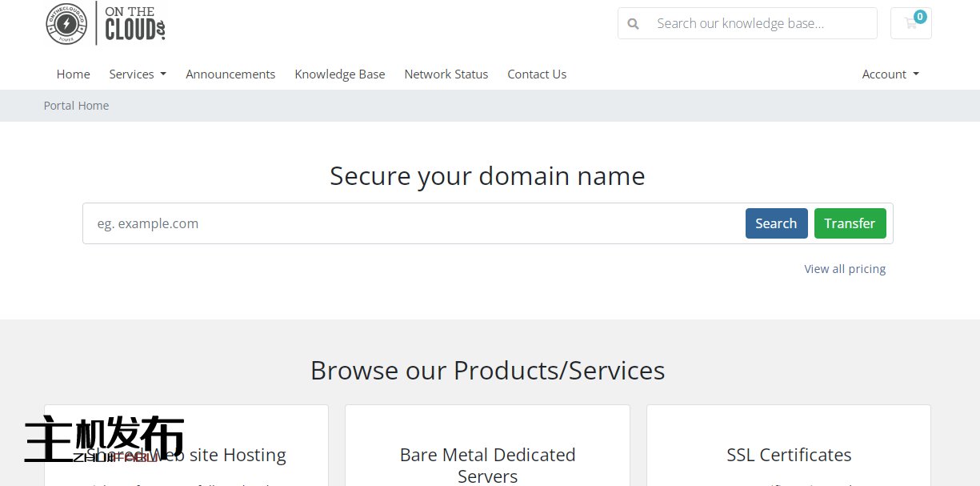980x486 pixels.
Task: Open Knowledge Base from the navigation bar
Action: [x=339, y=74]
